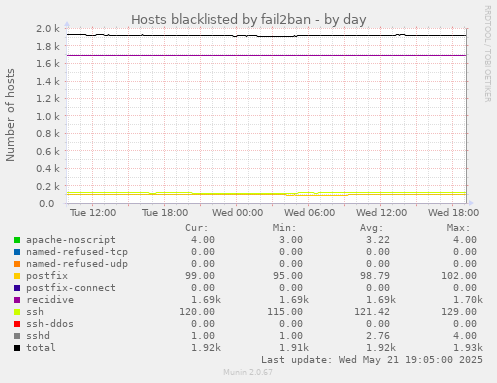
Task: Select the apache-noscript legend label
Action: coord(71,240)
